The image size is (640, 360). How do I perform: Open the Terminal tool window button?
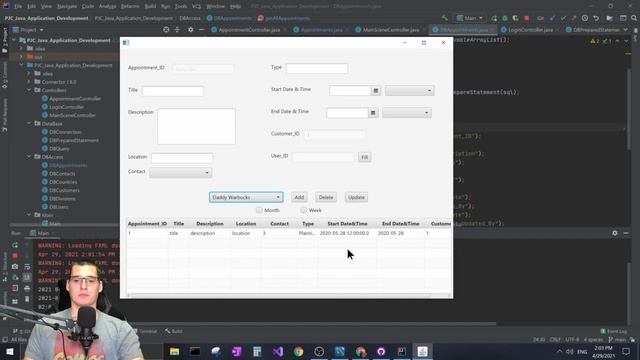145,331
